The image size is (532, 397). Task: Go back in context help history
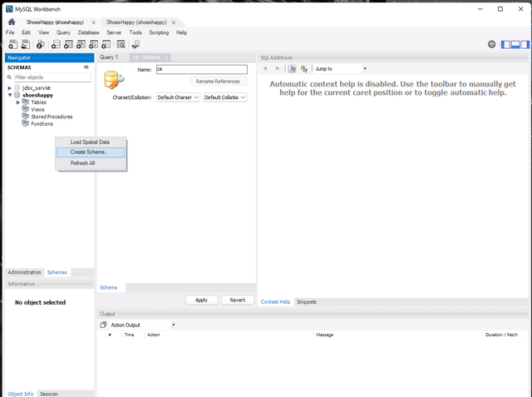[x=265, y=68]
